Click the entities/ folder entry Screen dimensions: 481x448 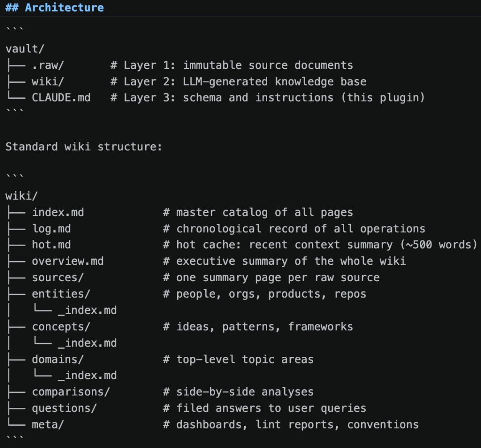click(61, 294)
